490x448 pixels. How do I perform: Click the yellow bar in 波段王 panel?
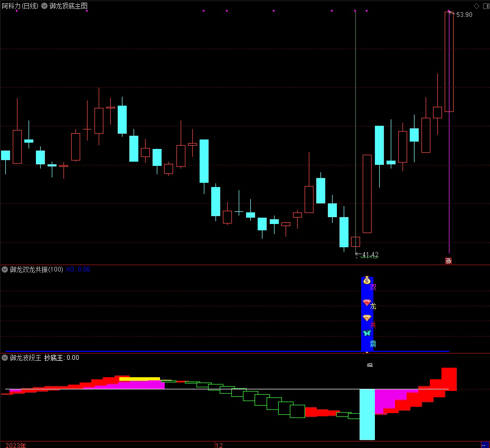click(139, 379)
